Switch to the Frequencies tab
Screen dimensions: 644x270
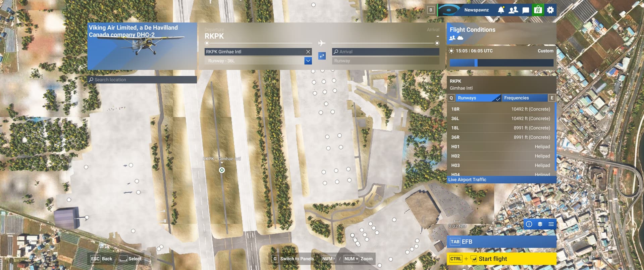point(525,98)
